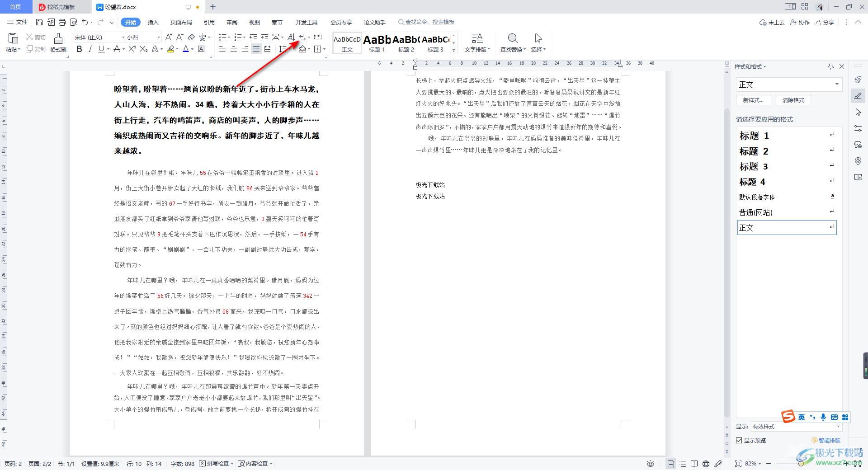Click the Save document icon

click(39, 22)
